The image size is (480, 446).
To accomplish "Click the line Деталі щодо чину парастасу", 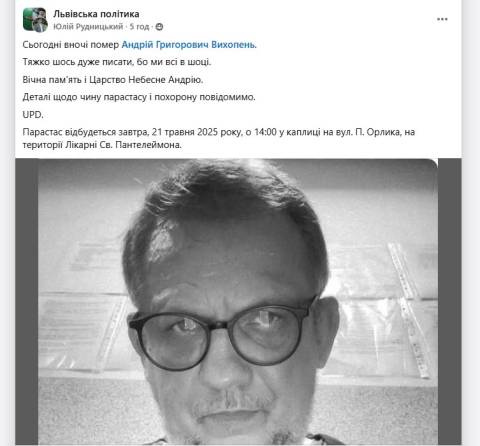I will tap(139, 97).
